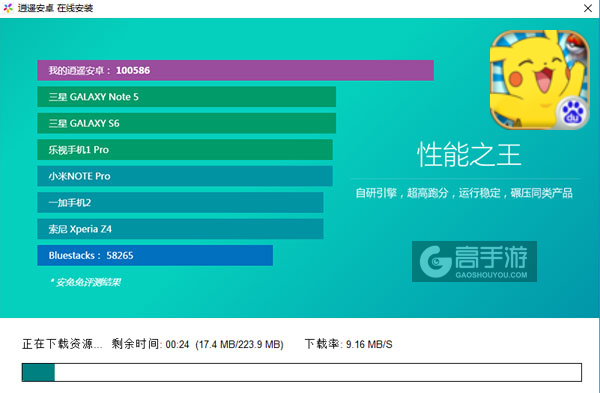This screenshot has width=600, height=393.
Task: Click the Baidu paw badge on game icon
Action: pyautogui.click(x=572, y=113)
